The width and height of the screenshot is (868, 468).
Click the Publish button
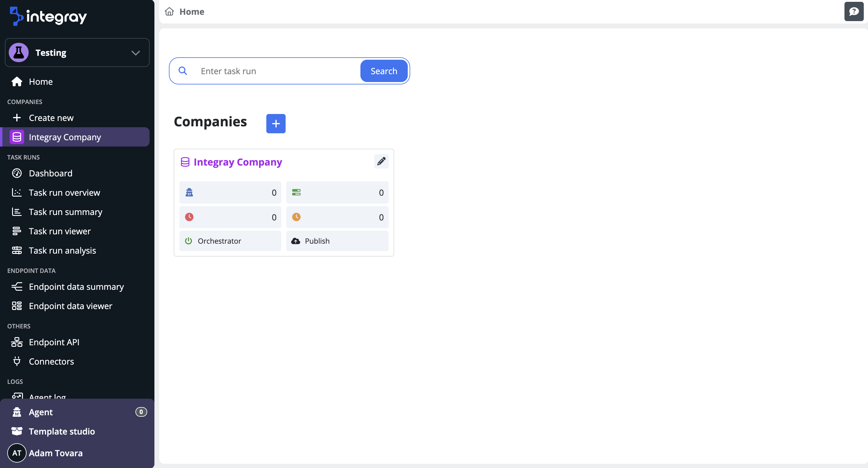(x=337, y=241)
